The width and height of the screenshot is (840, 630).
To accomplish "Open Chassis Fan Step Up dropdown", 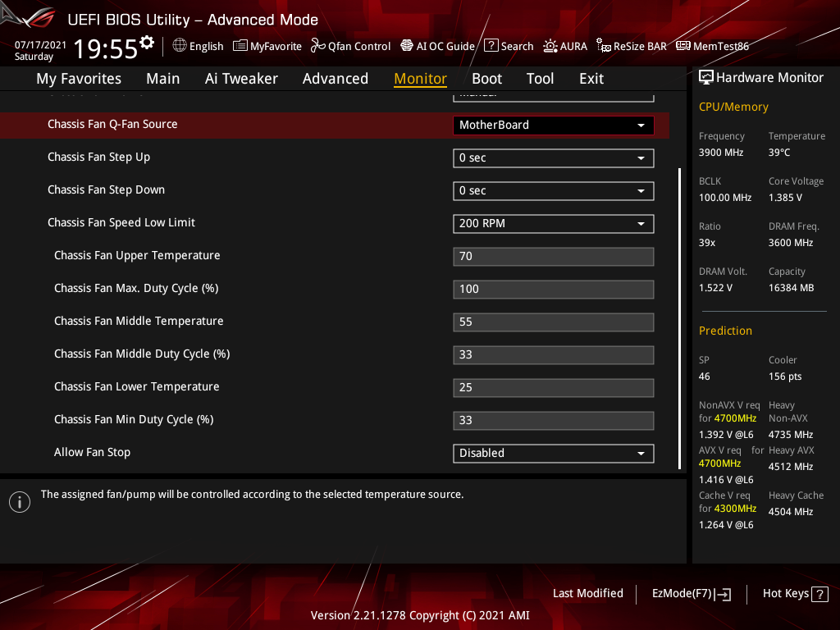I will (x=554, y=158).
